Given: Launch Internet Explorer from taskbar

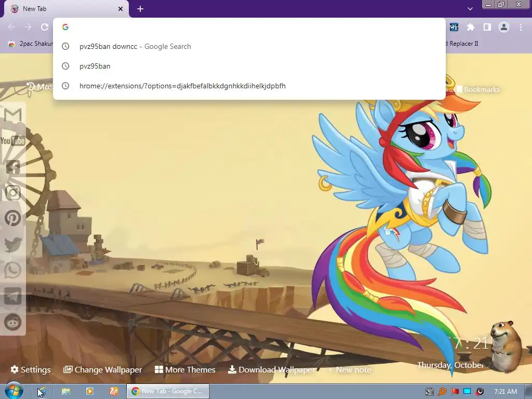Looking at the screenshot, I should point(42,391).
